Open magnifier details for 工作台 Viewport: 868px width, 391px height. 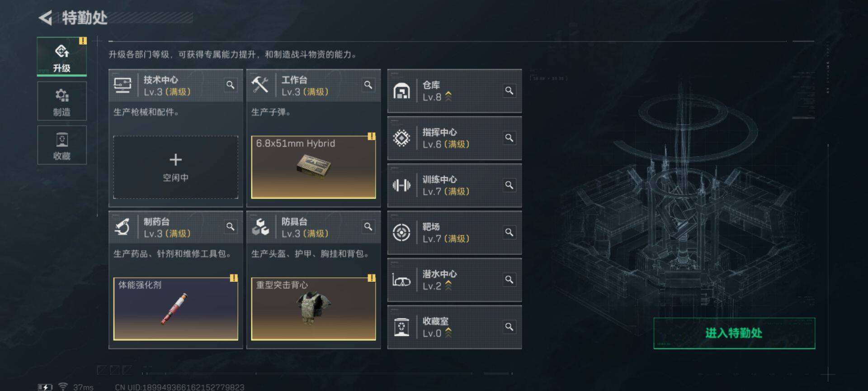368,85
